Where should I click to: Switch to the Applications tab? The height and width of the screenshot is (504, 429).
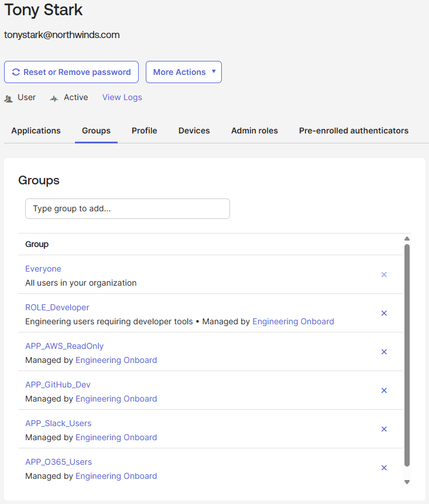36,131
